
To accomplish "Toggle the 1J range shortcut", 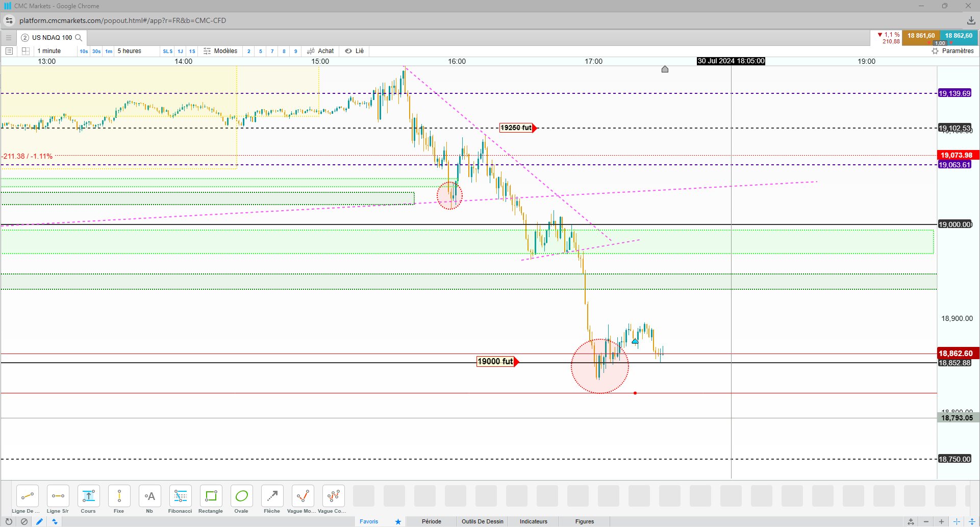I will click(x=180, y=51).
